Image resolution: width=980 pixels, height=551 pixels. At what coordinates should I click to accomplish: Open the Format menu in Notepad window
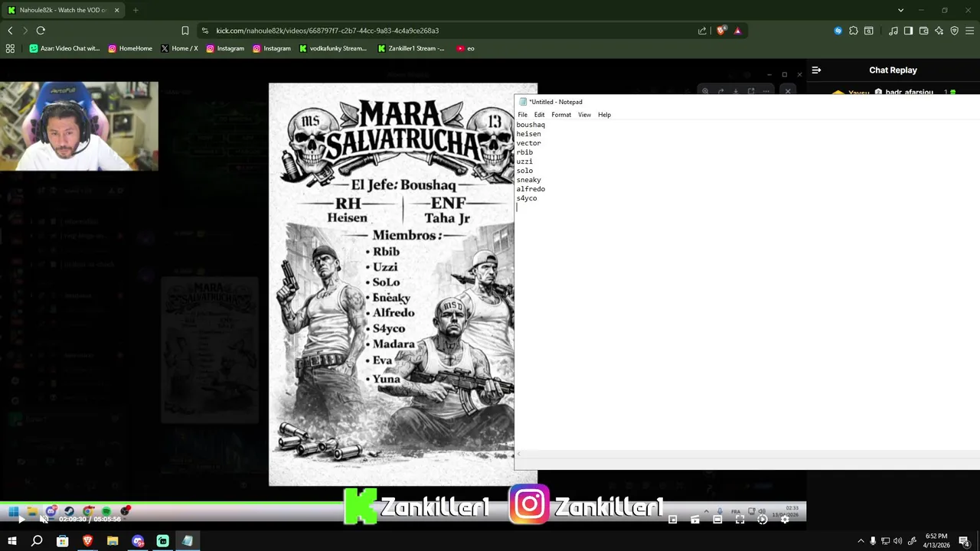tap(561, 115)
